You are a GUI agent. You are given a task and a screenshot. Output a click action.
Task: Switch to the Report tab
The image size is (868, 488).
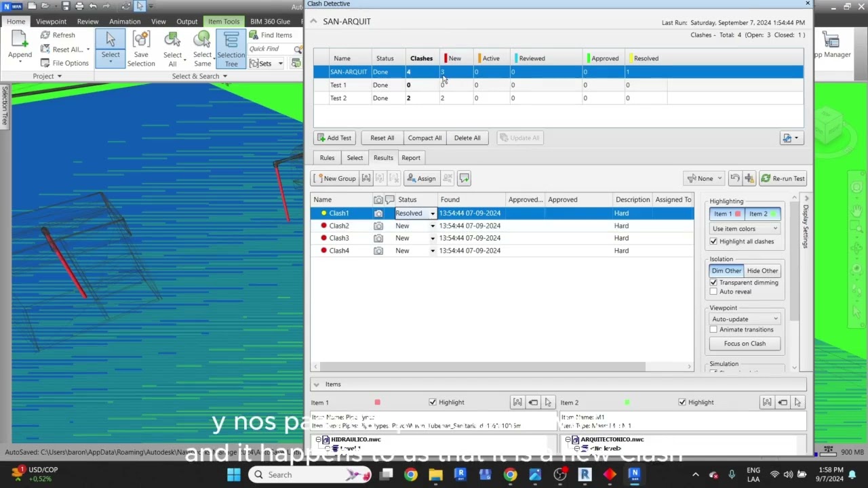pyautogui.click(x=411, y=158)
